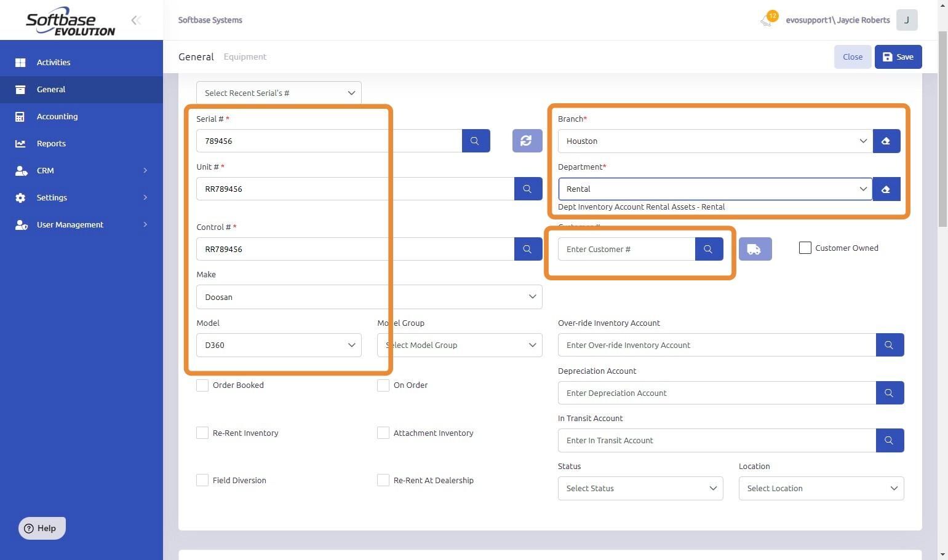Open the Branch dropdown showing Houston
The height and width of the screenshot is (560, 948).
pyautogui.click(x=715, y=141)
